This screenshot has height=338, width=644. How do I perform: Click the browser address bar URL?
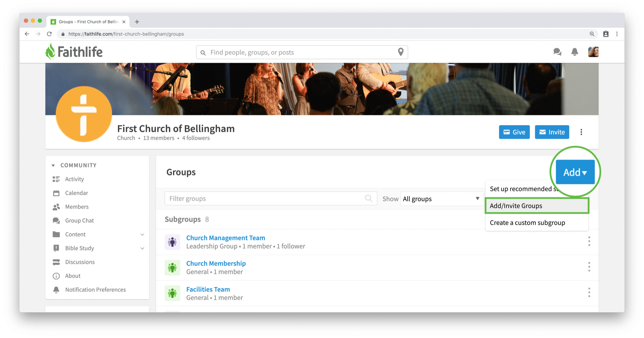(x=126, y=34)
